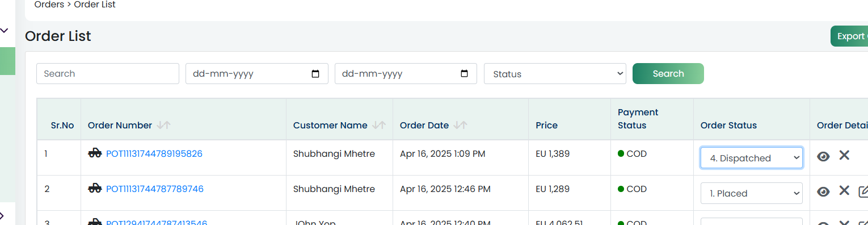Sort by Customer Name using sort arrows
This screenshot has height=225, width=868.
click(379, 125)
